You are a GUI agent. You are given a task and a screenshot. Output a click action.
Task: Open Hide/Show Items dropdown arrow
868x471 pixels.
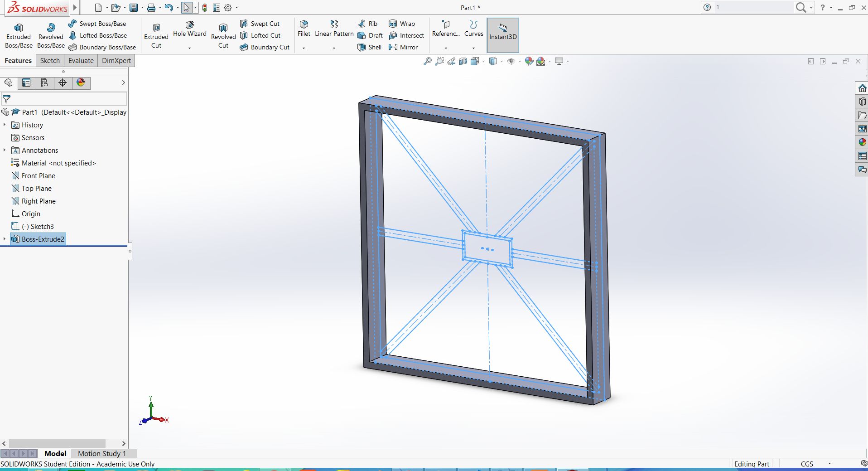(x=520, y=62)
